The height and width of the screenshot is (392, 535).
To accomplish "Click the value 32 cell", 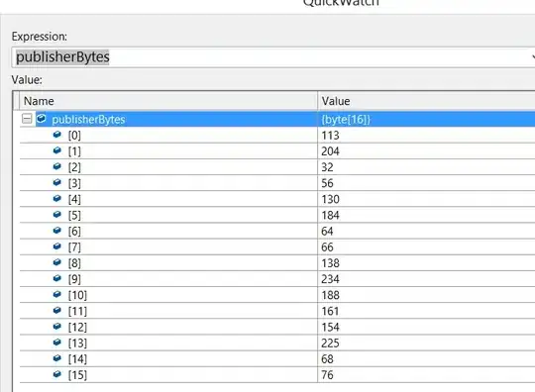I will (x=327, y=167).
